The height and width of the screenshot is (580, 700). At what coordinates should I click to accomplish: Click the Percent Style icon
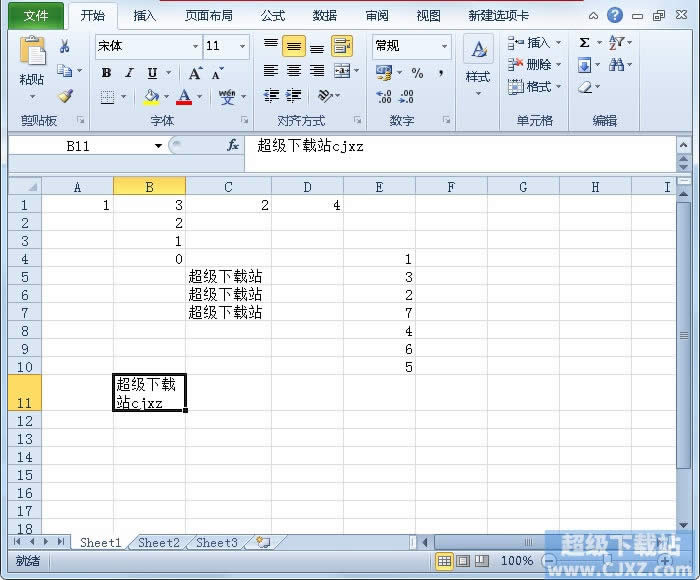[x=417, y=73]
